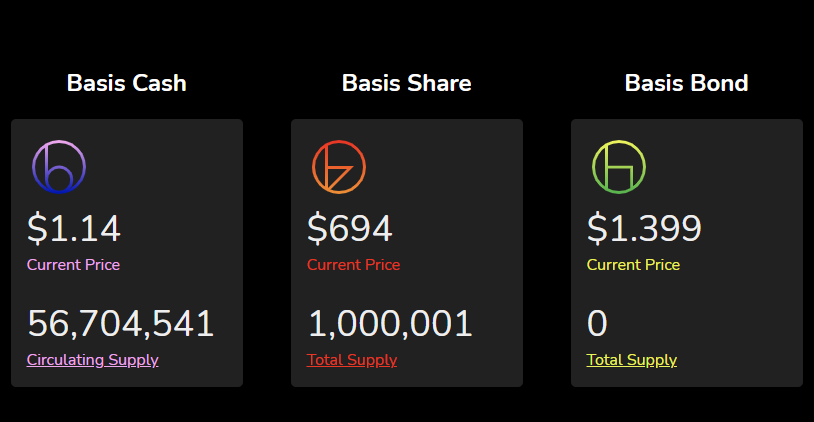814x422 pixels.
Task: Click the 56,704,541 supply figure
Action: coord(120,323)
